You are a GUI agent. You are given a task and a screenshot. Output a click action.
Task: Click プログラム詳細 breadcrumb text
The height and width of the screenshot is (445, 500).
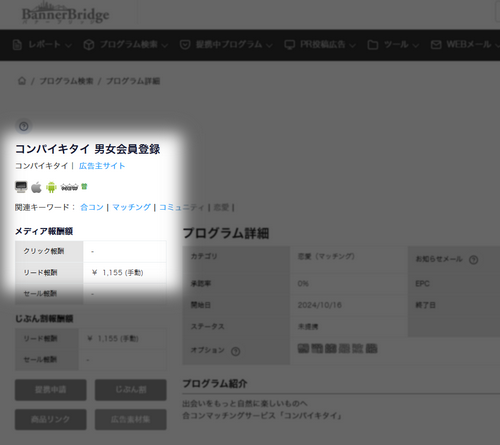(133, 81)
